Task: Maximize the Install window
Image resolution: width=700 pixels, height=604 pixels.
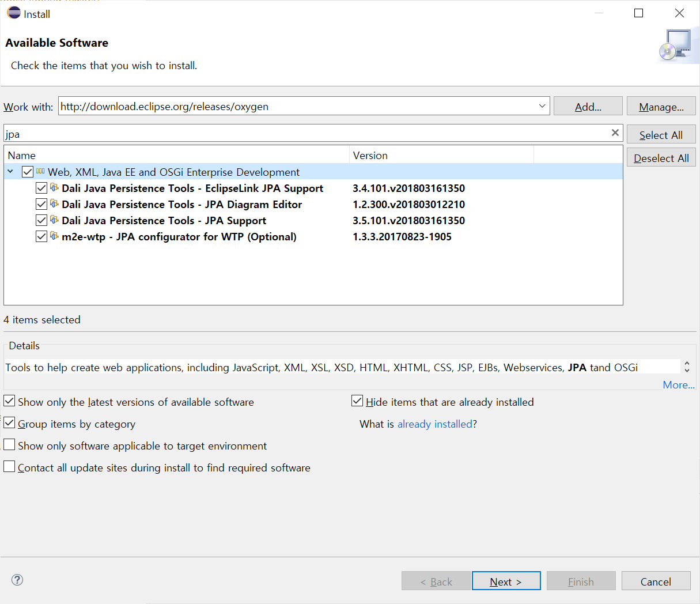Action: (x=638, y=13)
